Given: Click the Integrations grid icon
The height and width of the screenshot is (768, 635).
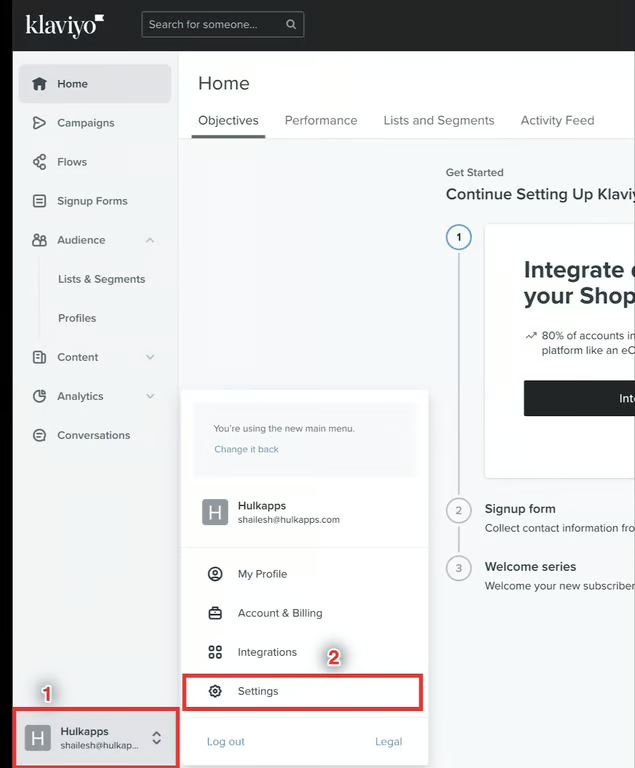Looking at the screenshot, I should pyautogui.click(x=215, y=652).
